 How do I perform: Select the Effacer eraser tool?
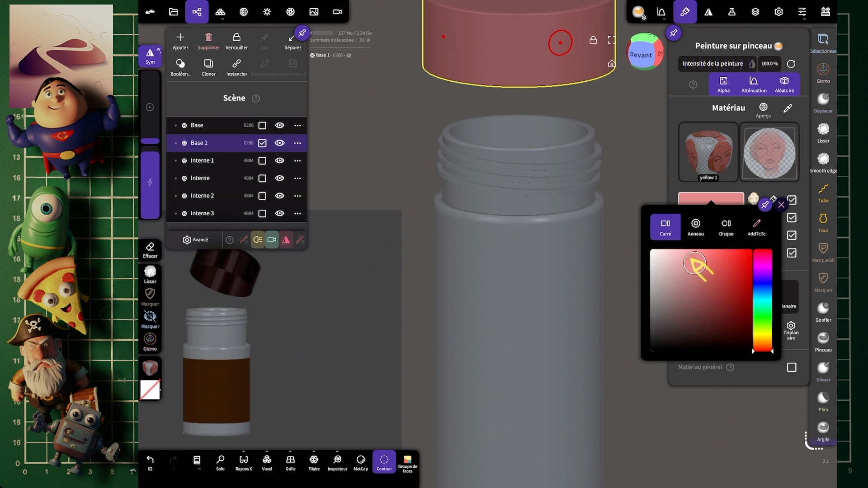click(x=150, y=249)
